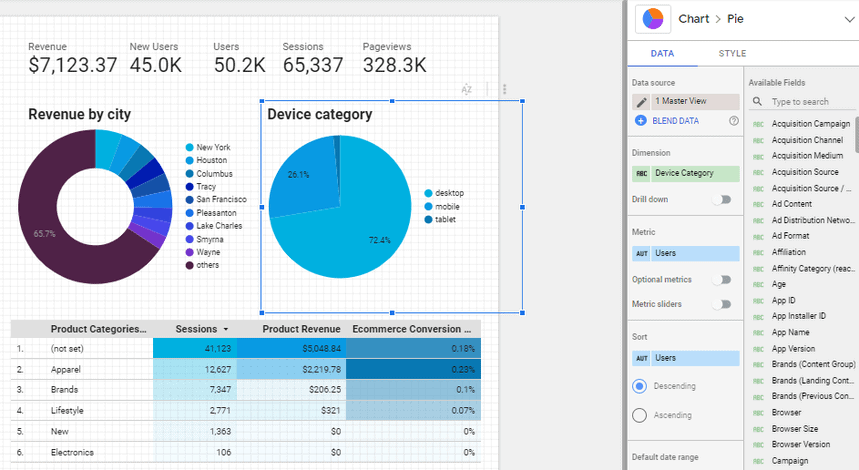Screen dimensions: 859x470
Task: Enable the Drill down toggle
Action: click(721, 199)
